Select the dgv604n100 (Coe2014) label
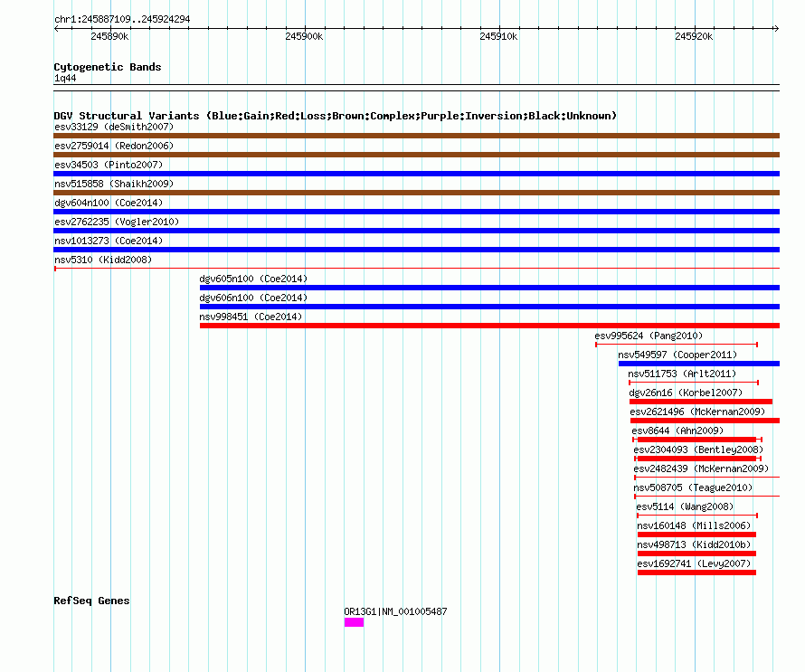 tap(109, 203)
